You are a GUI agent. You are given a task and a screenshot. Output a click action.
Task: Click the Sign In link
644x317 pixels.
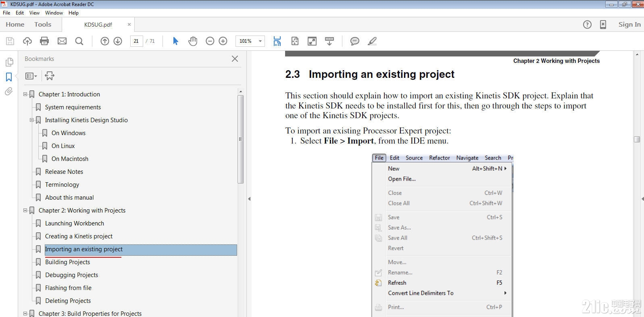629,25
